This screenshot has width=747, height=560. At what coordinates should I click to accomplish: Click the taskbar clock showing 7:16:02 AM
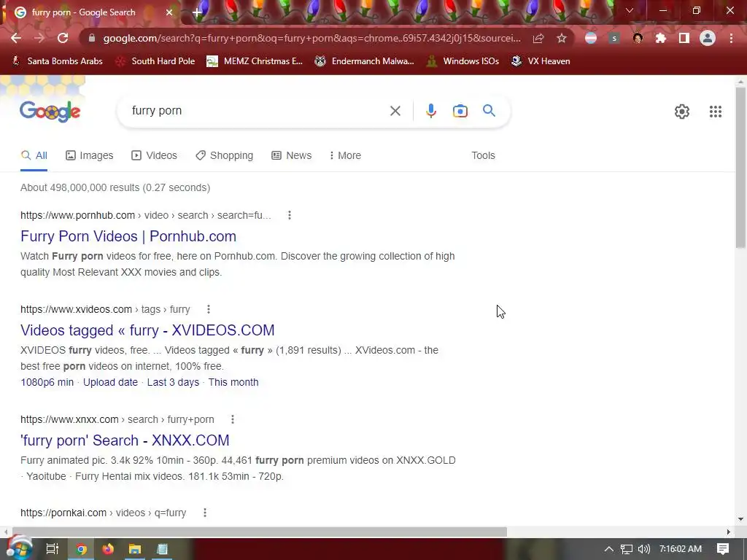[681, 549]
